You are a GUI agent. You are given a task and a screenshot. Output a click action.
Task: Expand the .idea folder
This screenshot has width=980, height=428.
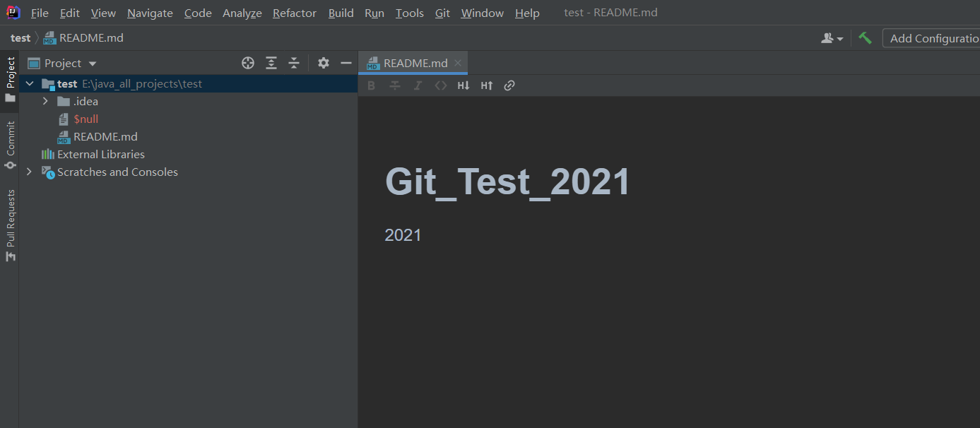[45, 101]
